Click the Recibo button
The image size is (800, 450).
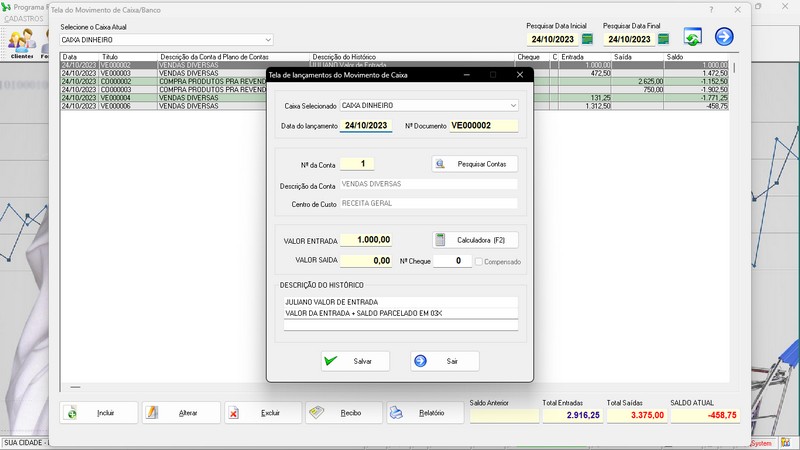(344, 413)
